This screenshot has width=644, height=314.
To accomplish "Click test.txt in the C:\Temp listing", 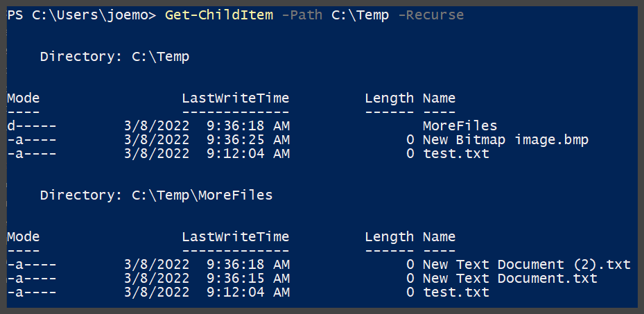I will [x=455, y=154].
